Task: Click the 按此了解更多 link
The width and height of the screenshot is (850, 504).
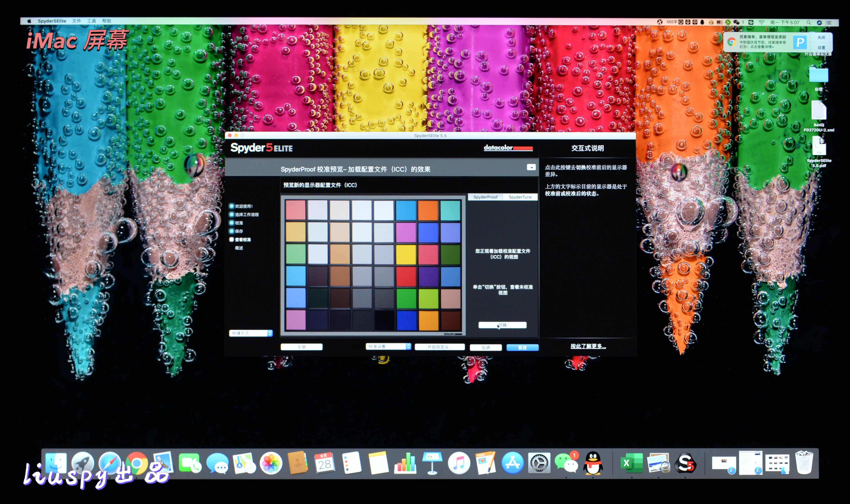Action: (588, 346)
